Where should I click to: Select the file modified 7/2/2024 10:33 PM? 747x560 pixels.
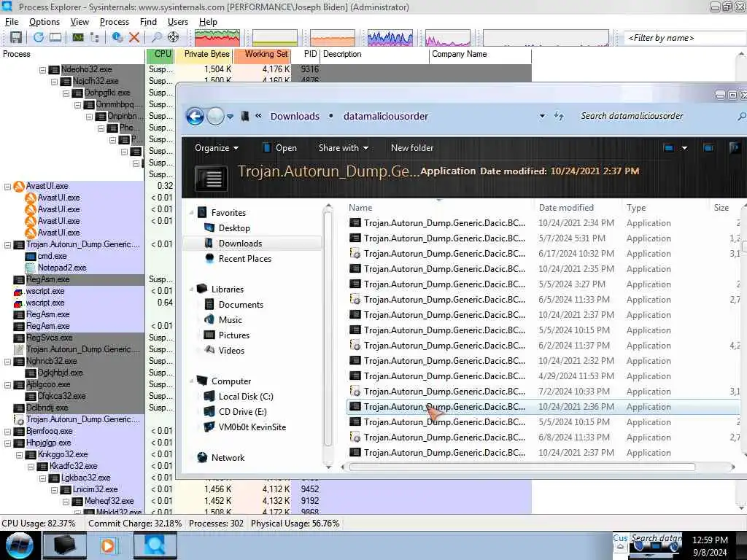click(543, 392)
